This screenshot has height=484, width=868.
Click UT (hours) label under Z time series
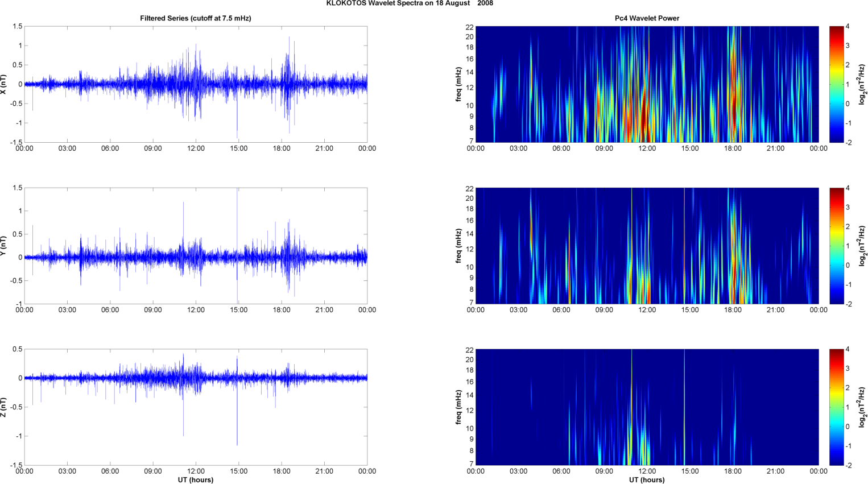pyautogui.click(x=195, y=479)
